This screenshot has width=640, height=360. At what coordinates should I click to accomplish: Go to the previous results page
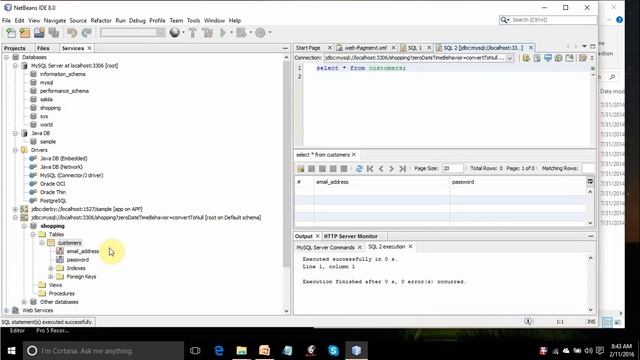tap(381, 169)
